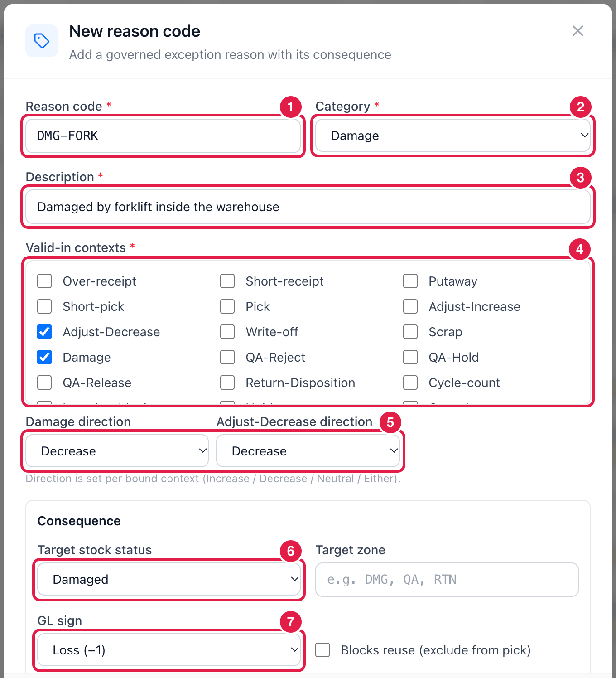Open the Category dropdown

[453, 136]
